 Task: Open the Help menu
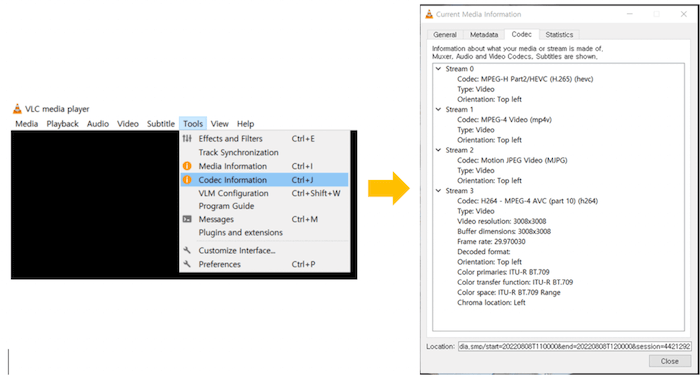tap(245, 124)
